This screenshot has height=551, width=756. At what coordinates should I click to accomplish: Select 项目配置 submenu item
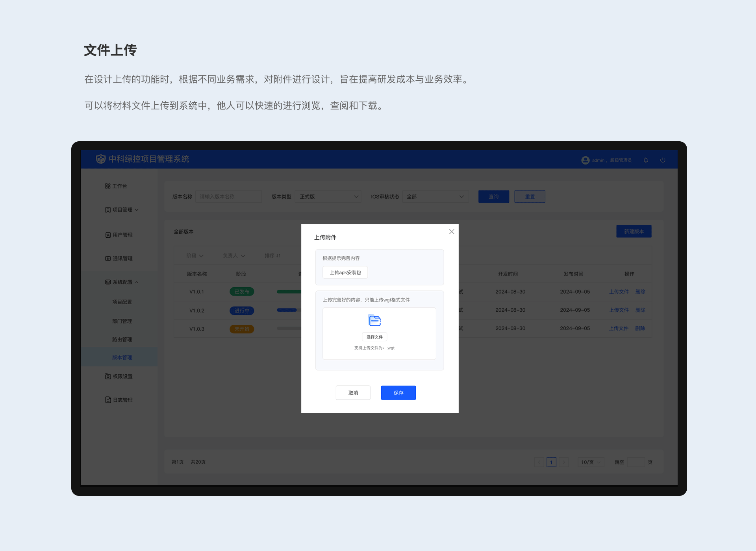122,302
